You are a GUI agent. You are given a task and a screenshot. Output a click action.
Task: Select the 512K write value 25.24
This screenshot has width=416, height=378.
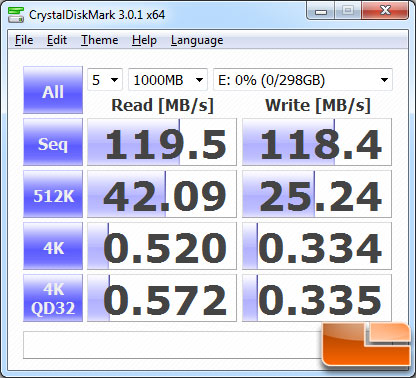[x=317, y=194]
